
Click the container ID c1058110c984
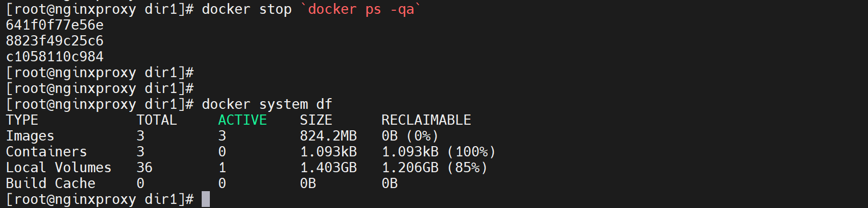[x=55, y=57]
